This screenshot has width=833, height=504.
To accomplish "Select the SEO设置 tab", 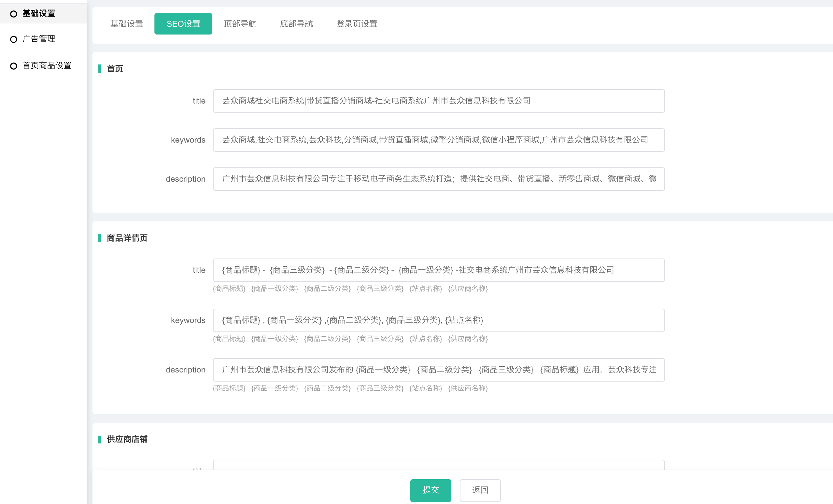I will pos(183,24).
